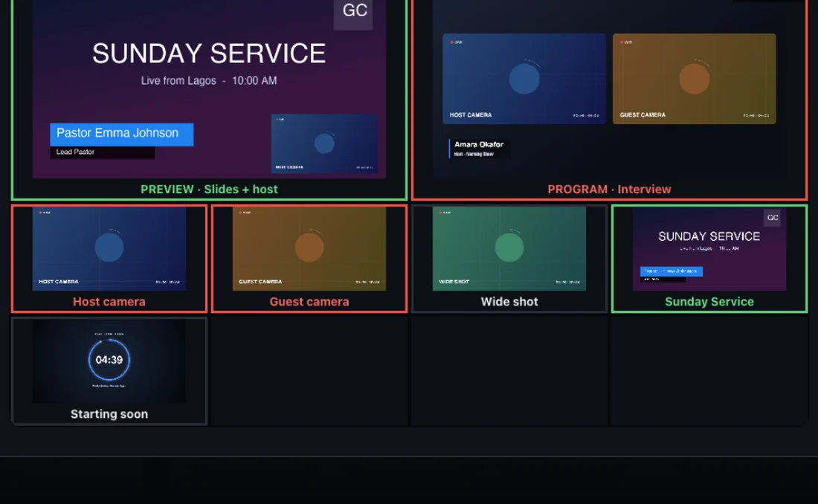Click the 04:39 countdown timer
The image size is (818, 504).
pos(109,360)
